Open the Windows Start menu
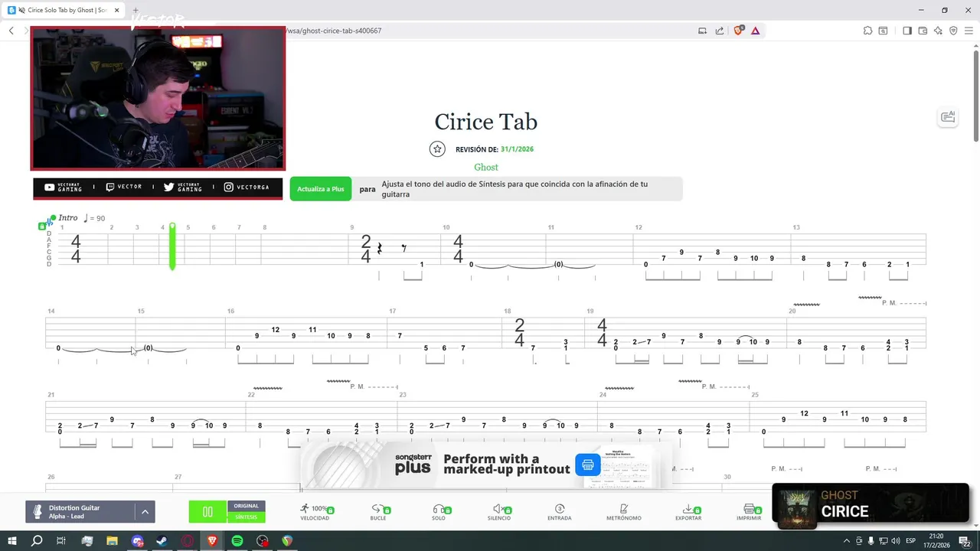980x551 pixels. 12,541
